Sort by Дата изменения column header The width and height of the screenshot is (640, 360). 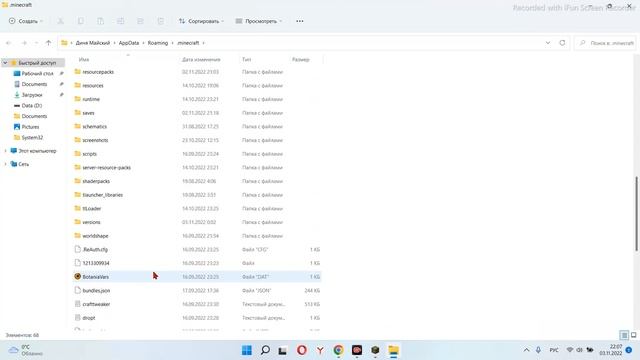click(x=201, y=60)
